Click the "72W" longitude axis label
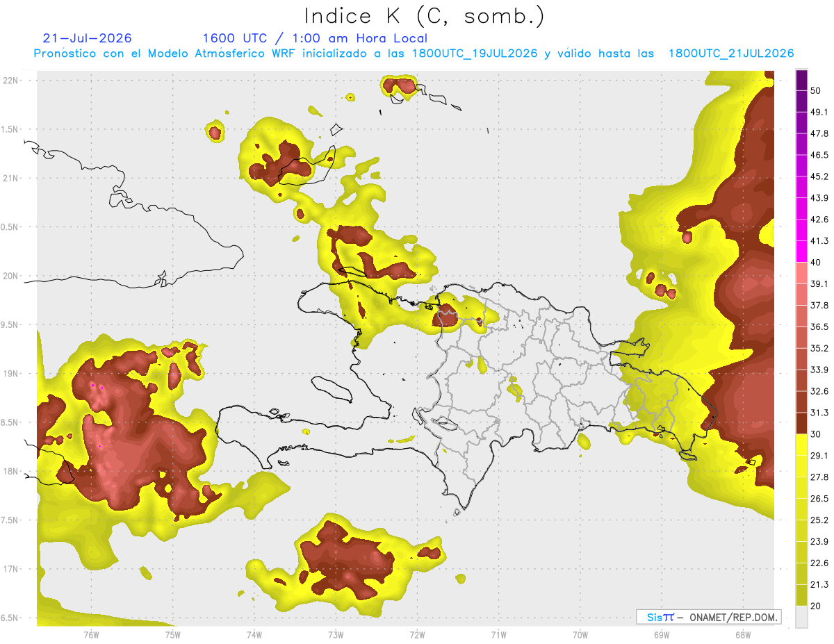Screen dimensions: 834x644 pyautogui.click(x=417, y=635)
